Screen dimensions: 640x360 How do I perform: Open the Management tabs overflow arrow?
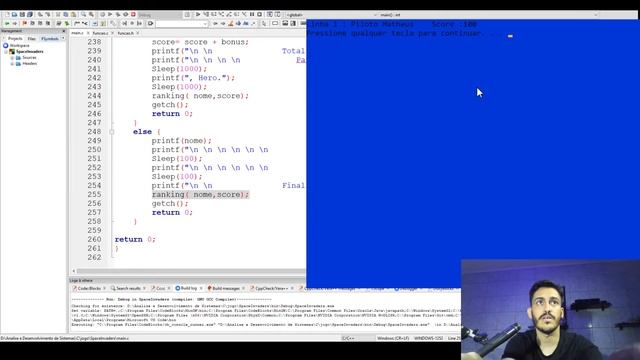(63, 38)
